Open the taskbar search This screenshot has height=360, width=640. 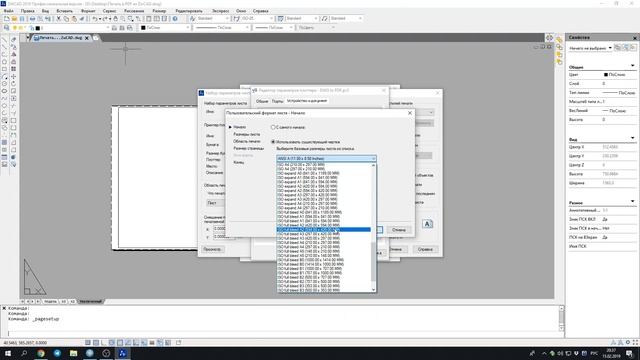tap(24, 353)
